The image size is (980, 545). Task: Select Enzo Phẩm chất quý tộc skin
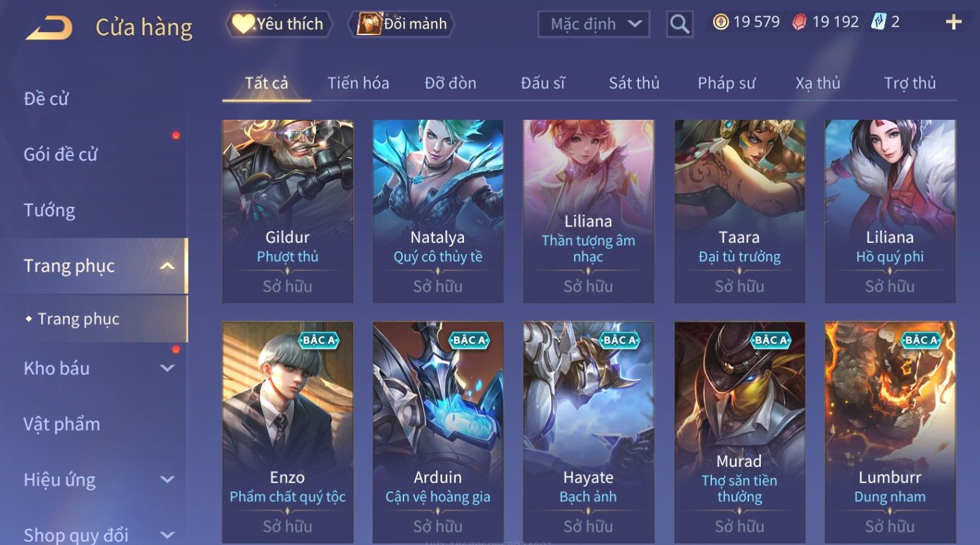click(288, 432)
